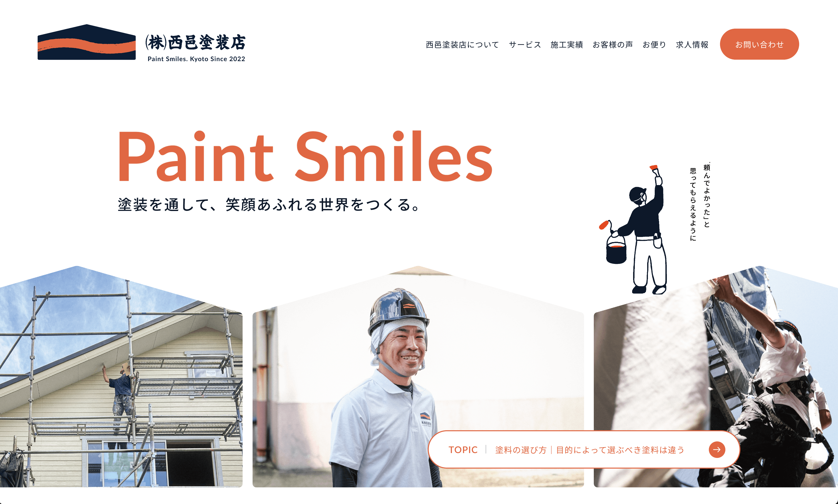Click the house-shaped navy and orange logo
Viewport: 838px width, 504px height.
click(x=87, y=42)
